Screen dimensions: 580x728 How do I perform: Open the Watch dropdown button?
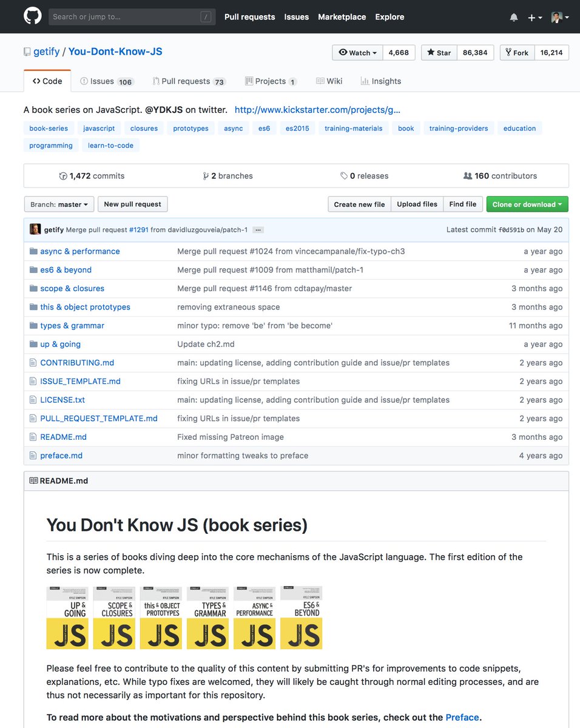pos(357,53)
